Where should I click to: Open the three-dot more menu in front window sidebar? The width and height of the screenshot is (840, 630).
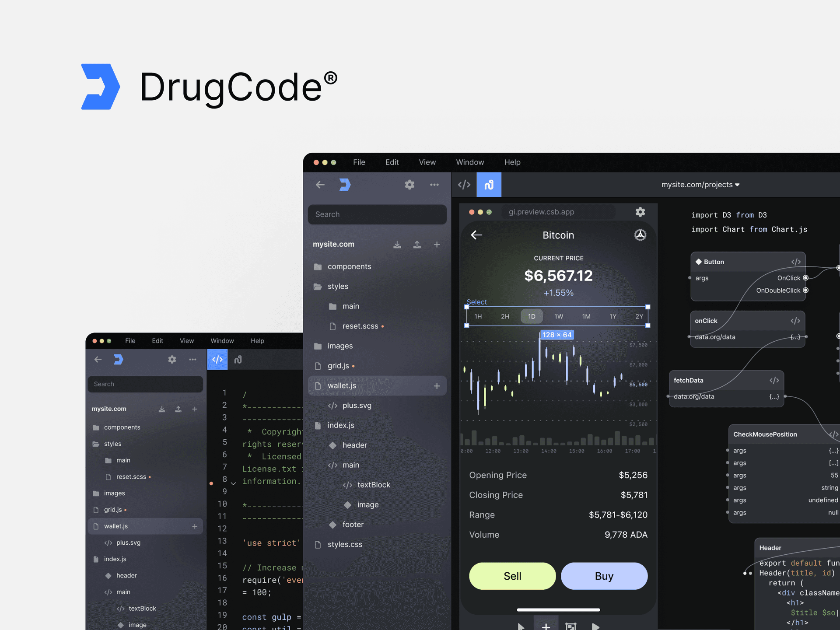click(x=434, y=185)
